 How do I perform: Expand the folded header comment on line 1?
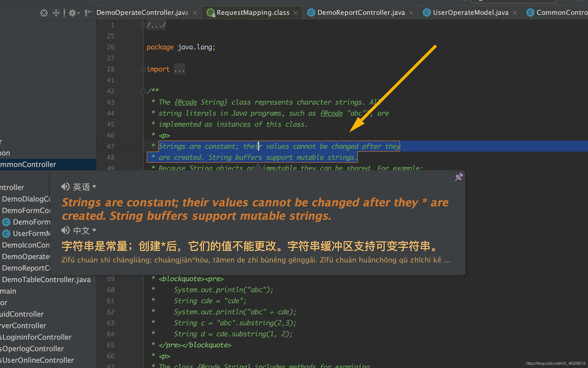143,25
